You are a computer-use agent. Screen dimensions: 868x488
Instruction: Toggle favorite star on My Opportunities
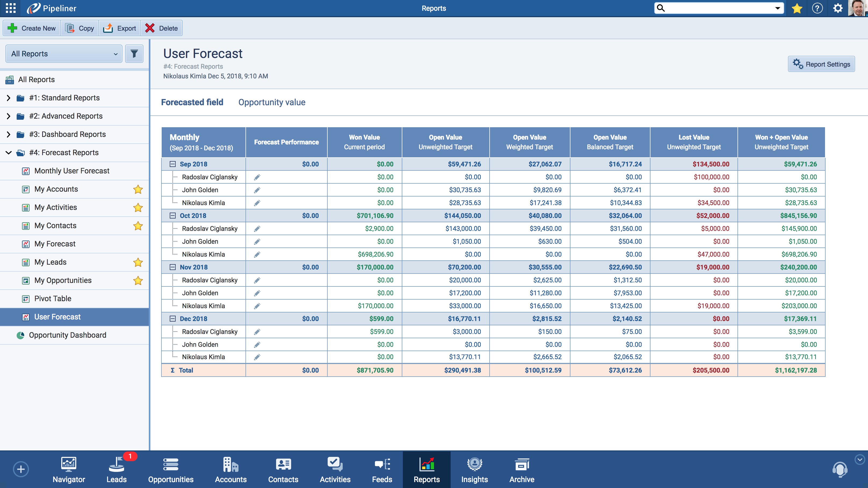138,281
